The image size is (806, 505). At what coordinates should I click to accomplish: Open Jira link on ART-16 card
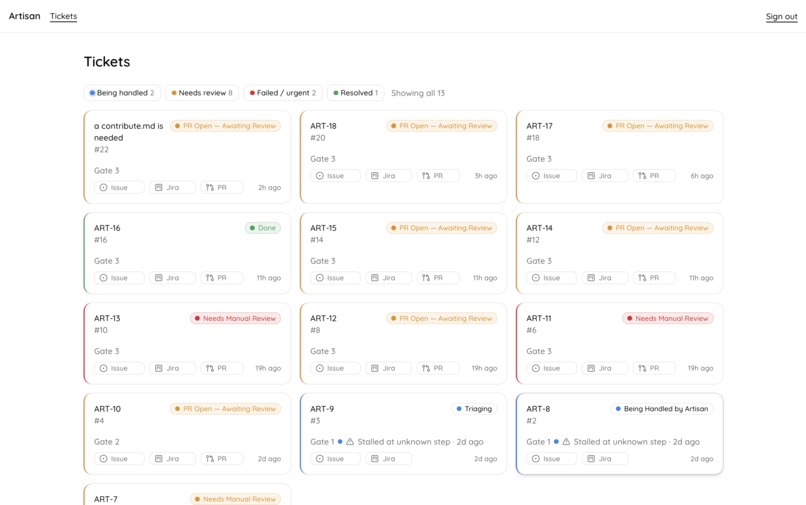coord(173,278)
